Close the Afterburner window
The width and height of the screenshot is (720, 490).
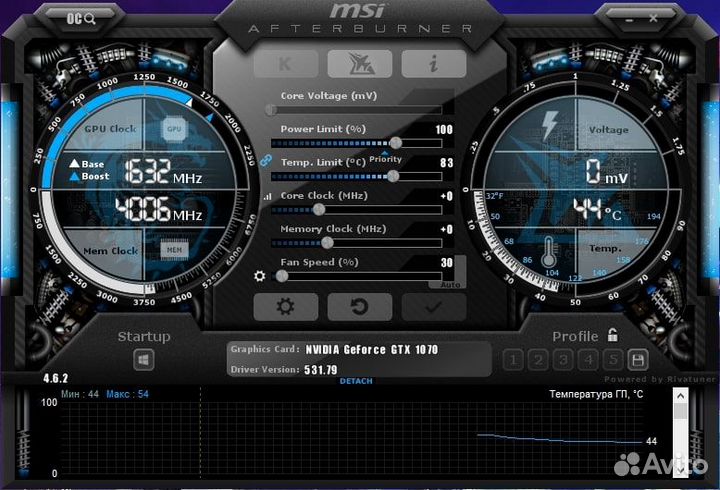(653, 18)
